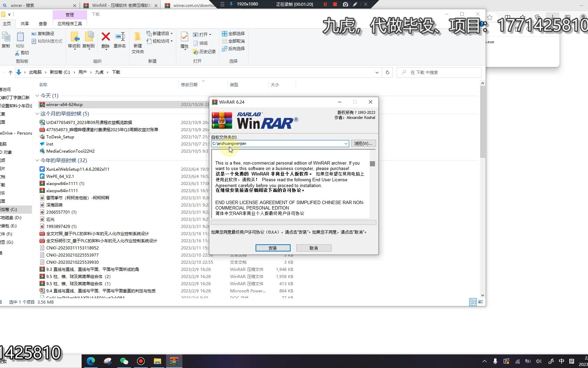Open File Explorer from the taskbar
The width and height of the screenshot is (588, 368).
tap(157, 361)
